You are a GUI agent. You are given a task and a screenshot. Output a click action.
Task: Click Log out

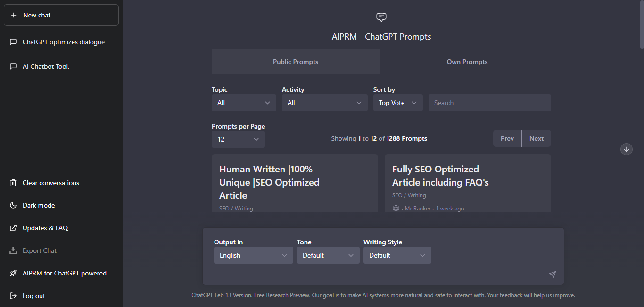point(61,296)
